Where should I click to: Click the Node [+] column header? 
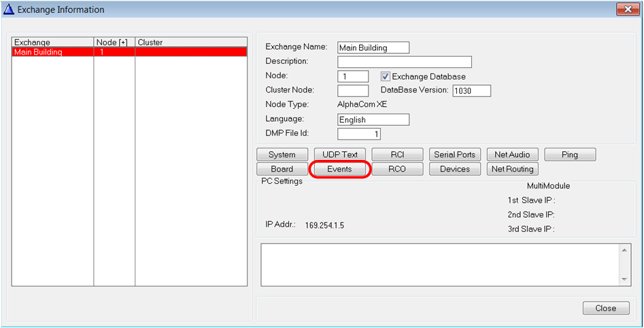point(114,42)
